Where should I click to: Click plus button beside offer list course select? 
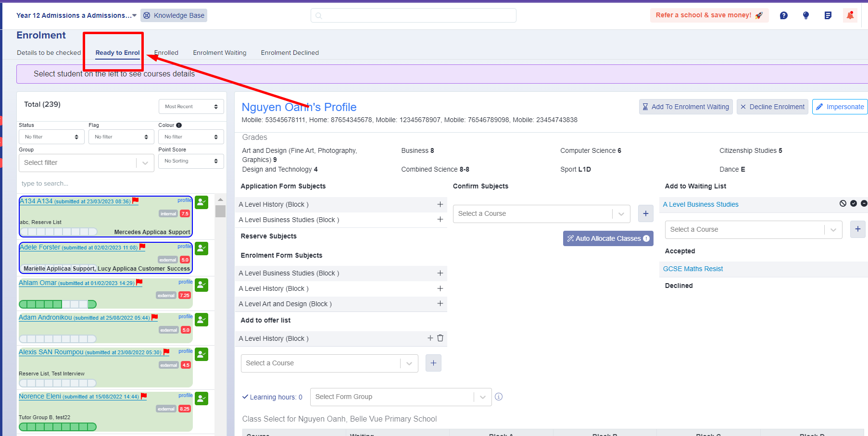pyautogui.click(x=433, y=363)
